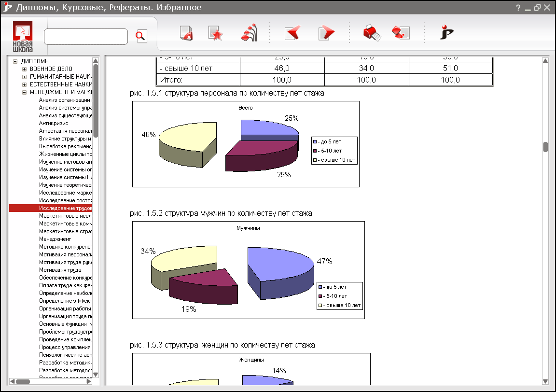The height and width of the screenshot is (392, 556).
Task: Go back with the left red arrow
Action: point(292,33)
